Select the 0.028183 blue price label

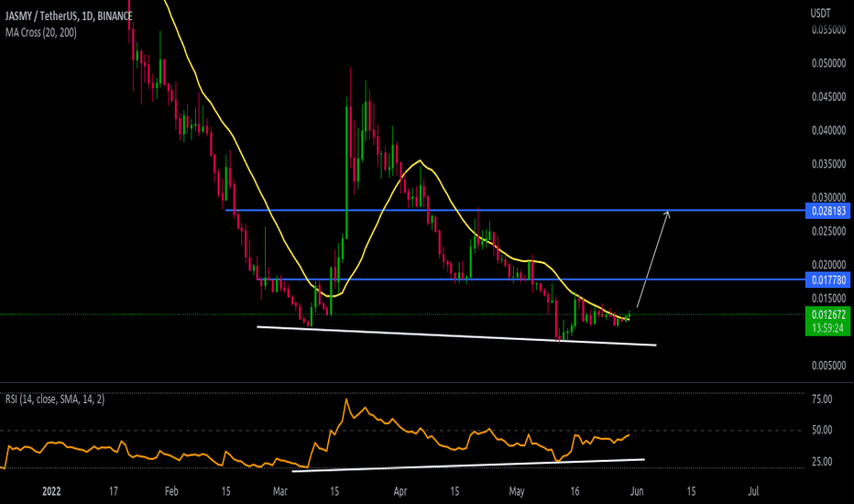(827, 211)
